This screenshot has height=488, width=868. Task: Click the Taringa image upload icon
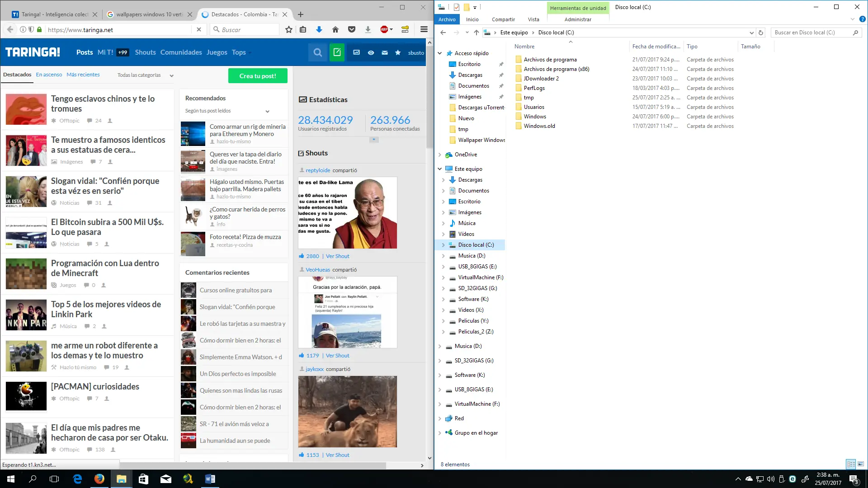[x=357, y=52]
